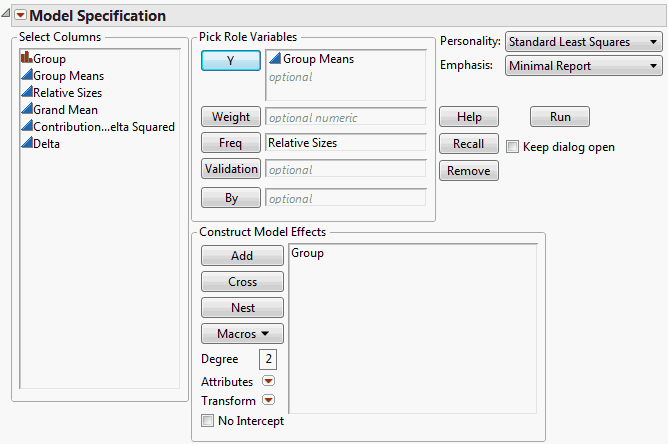This screenshot has height=444, width=668.
Task: Click the Weight optional numeric field
Action: (x=346, y=117)
